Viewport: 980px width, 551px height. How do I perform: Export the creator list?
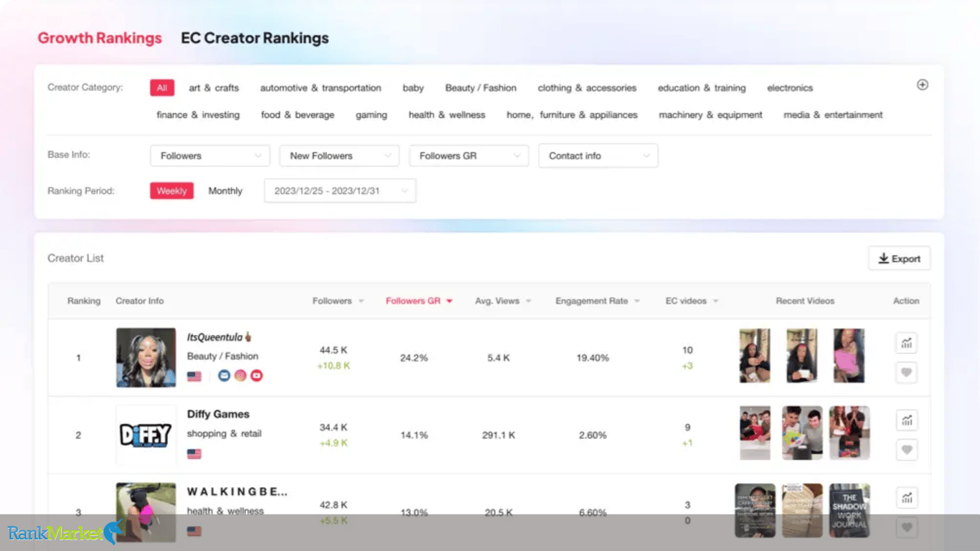pos(900,258)
